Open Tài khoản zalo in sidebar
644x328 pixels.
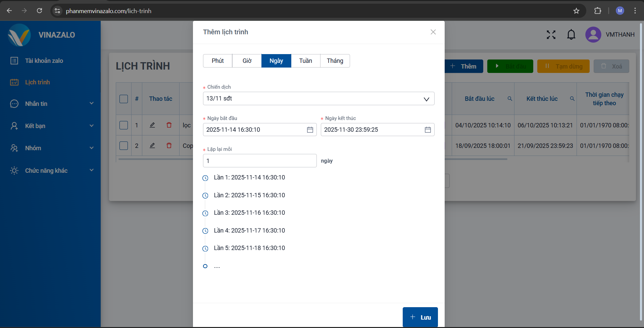point(44,61)
